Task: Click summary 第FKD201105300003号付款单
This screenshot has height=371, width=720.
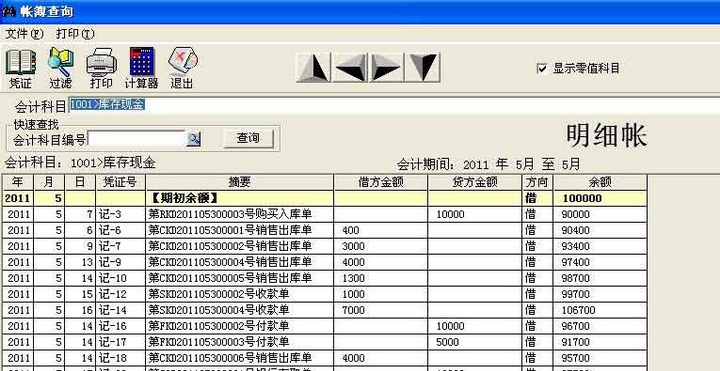Action: point(218,343)
